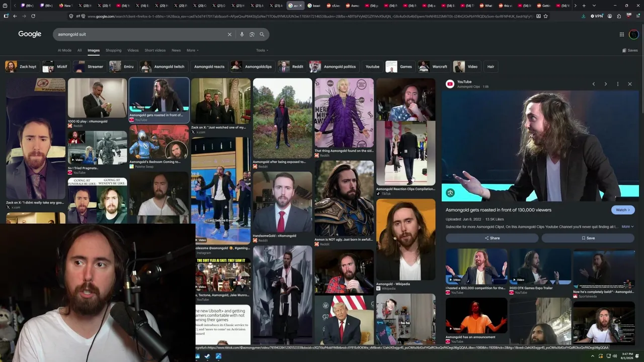Switch to the All results tab

pos(79,50)
